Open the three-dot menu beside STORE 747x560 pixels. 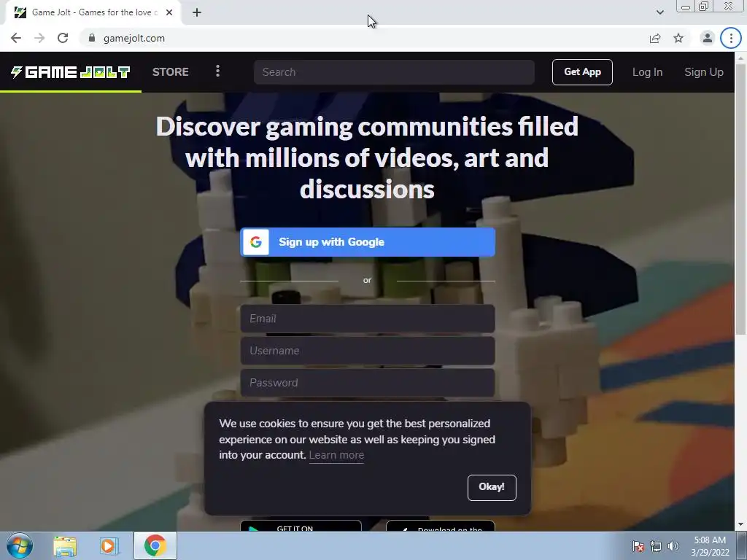217,71
